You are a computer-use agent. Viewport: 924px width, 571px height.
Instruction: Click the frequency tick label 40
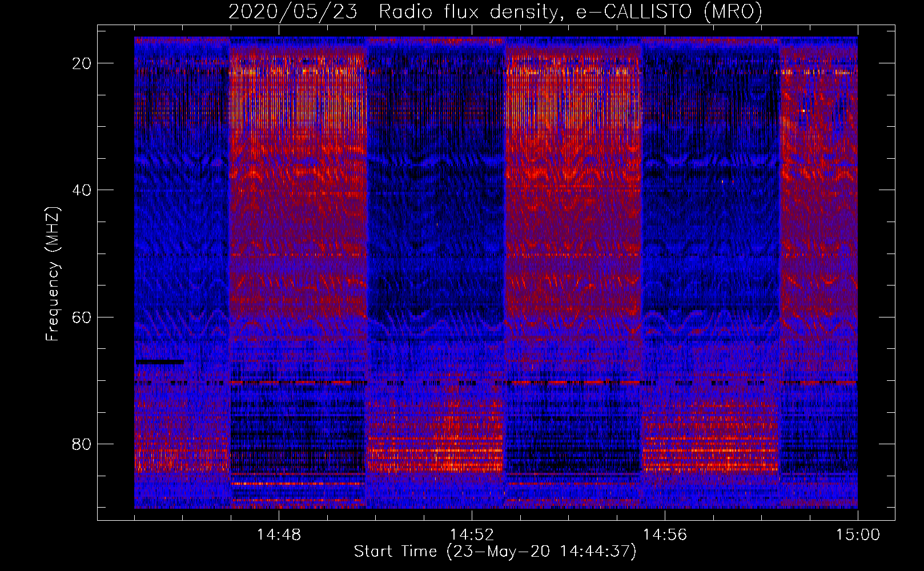82,190
